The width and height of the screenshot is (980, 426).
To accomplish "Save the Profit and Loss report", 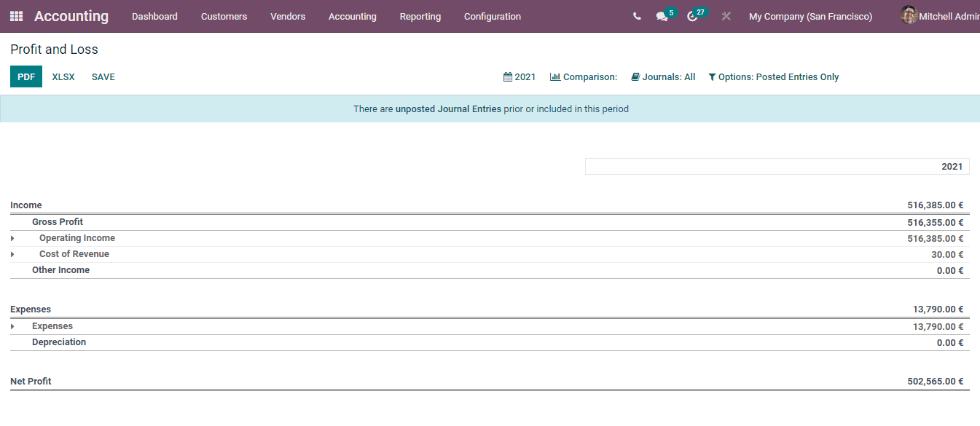I will click(x=103, y=76).
